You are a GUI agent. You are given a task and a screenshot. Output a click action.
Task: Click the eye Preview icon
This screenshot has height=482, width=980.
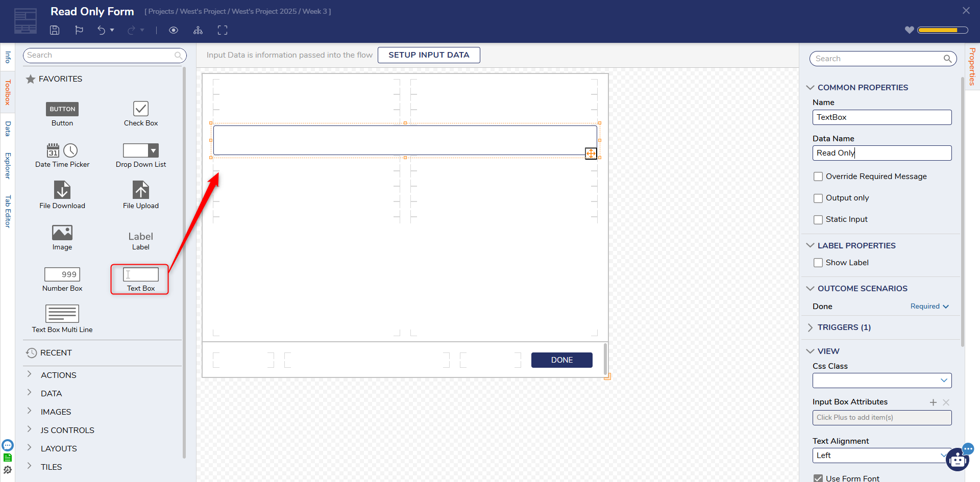(174, 30)
